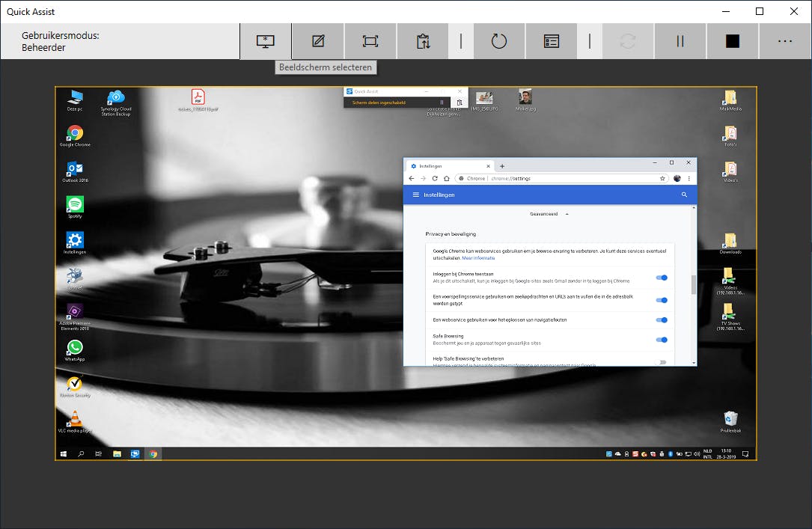
Task: Stop the session with the black square
Action: pyautogui.click(x=733, y=42)
